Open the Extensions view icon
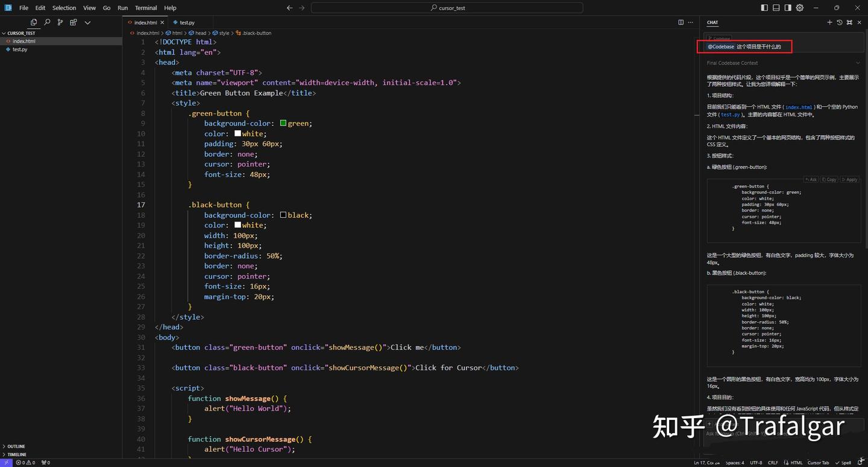The width and height of the screenshot is (868, 467). click(74, 22)
